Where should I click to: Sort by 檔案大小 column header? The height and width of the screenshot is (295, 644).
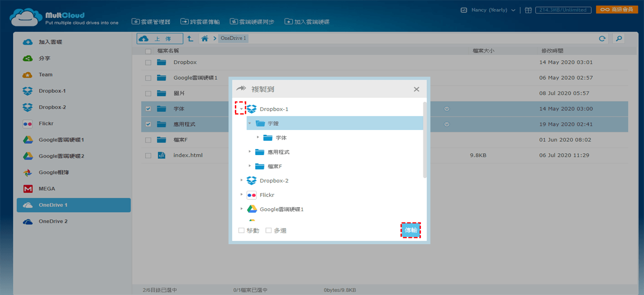pos(483,51)
